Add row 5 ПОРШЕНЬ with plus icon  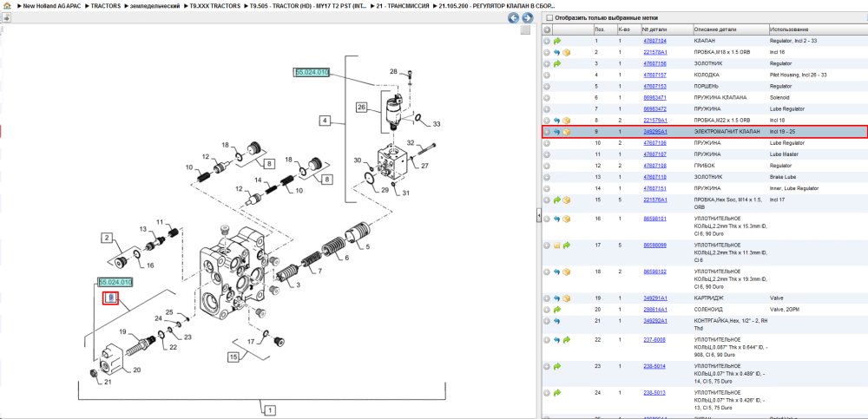(547, 87)
